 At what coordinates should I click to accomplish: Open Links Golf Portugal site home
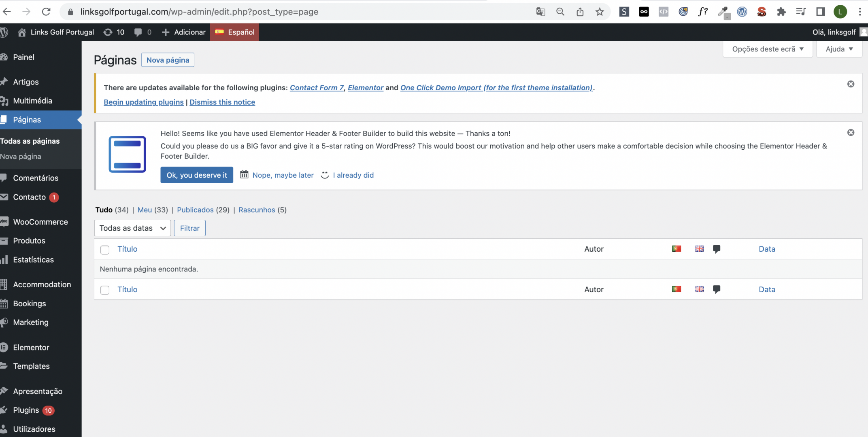(x=56, y=32)
